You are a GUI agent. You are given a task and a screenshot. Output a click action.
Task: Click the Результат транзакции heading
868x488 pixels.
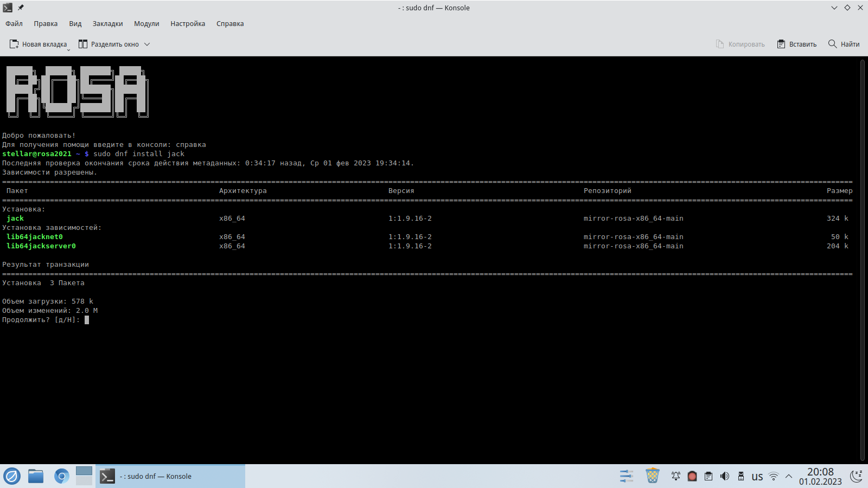pos(46,265)
